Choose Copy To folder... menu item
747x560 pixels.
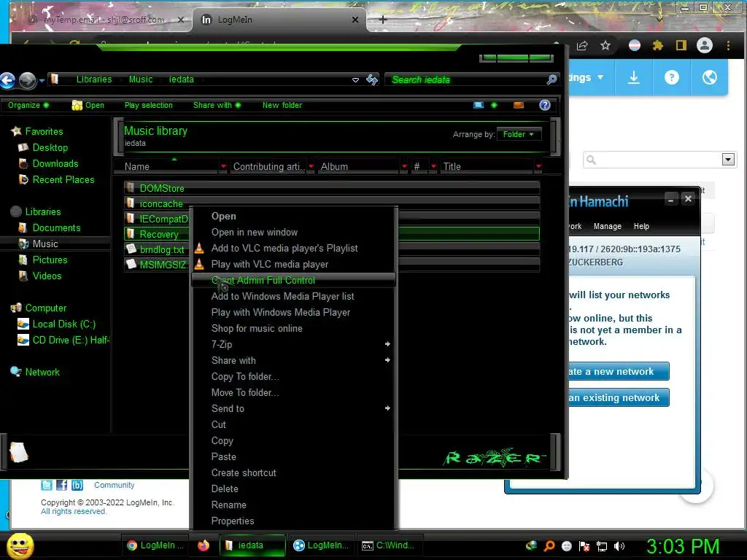[x=293, y=376]
